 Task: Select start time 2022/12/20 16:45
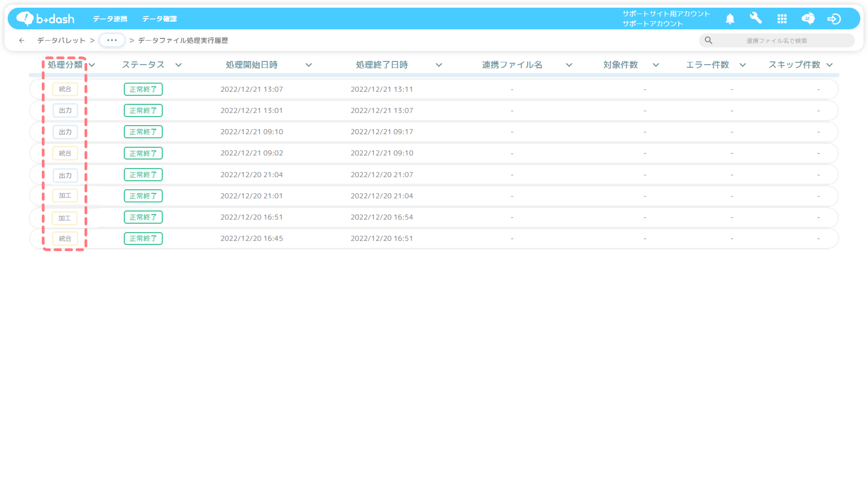pyautogui.click(x=252, y=238)
